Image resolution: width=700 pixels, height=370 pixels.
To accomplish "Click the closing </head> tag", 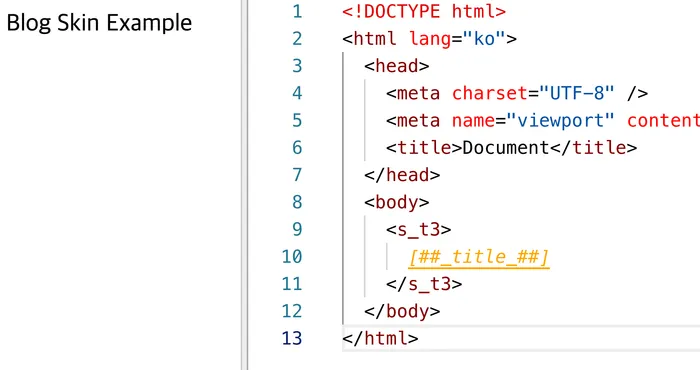I will [402, 175].
